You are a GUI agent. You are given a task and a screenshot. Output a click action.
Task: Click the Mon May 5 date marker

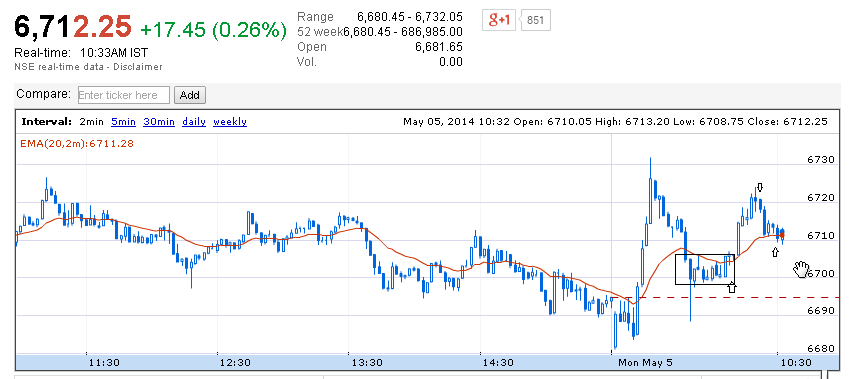coord(645,362)
